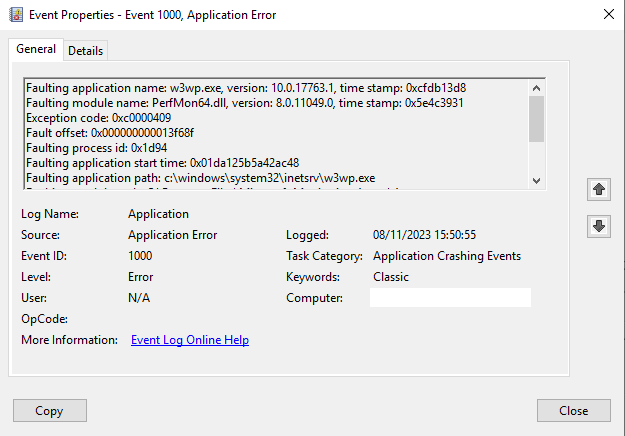
Task: Click the Task Category value Application Crashing Events
Action: [x=446, y=256]
